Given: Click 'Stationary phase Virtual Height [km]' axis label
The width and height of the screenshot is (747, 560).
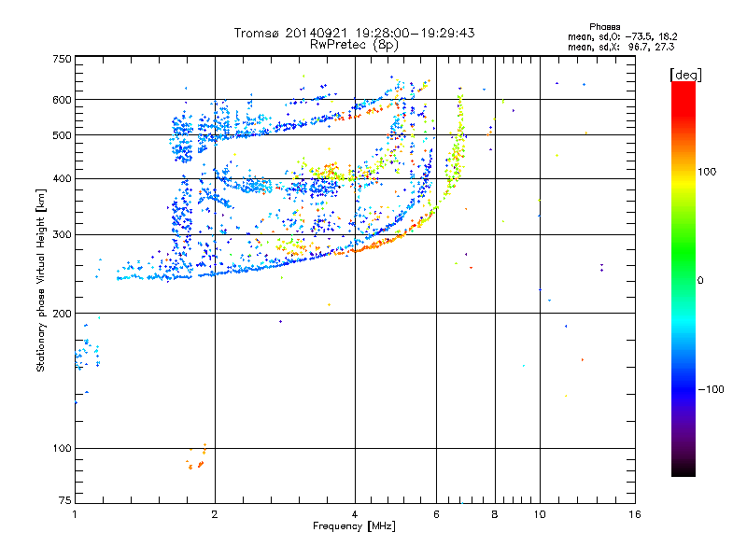Looking at the screenshot, I should pos(41,281).
